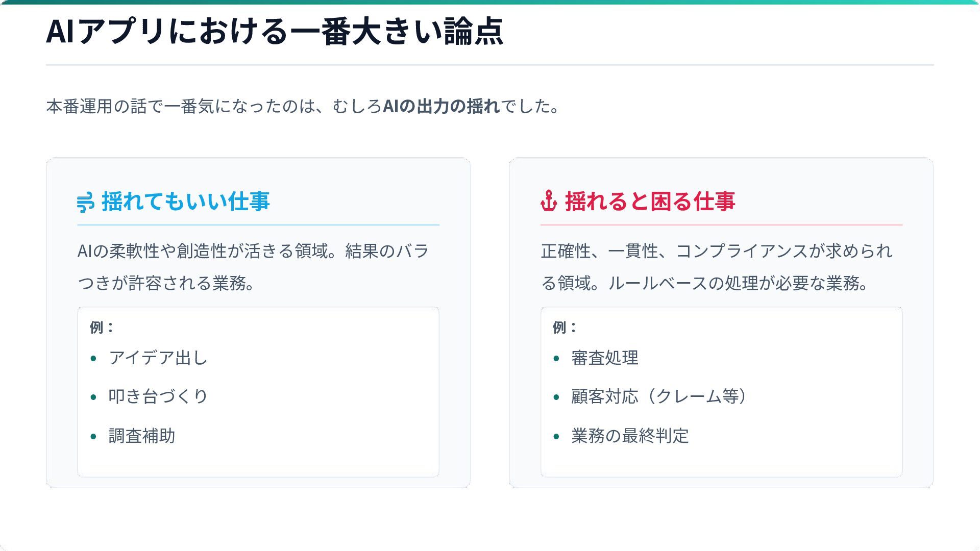Click the pink underline below 揺れると困る仕事
Viewport: 980px width, 551px height.
pyautogui.click(x=721, y=224)
